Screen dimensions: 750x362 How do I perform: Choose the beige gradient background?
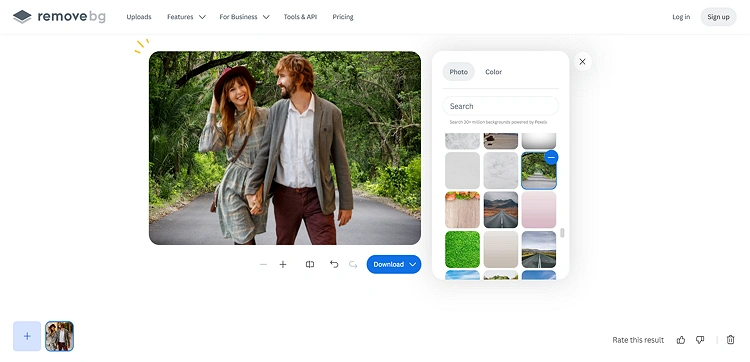pos(501,249)
